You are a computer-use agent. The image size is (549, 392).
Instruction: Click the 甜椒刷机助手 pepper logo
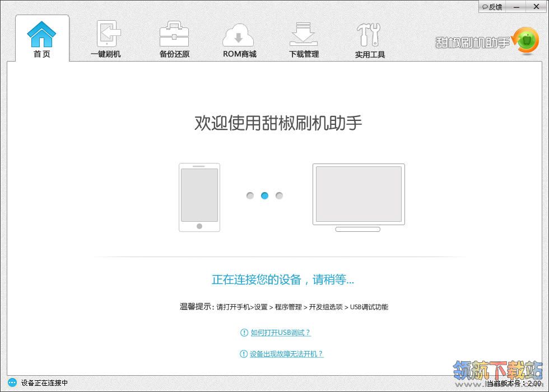(525, 41)
